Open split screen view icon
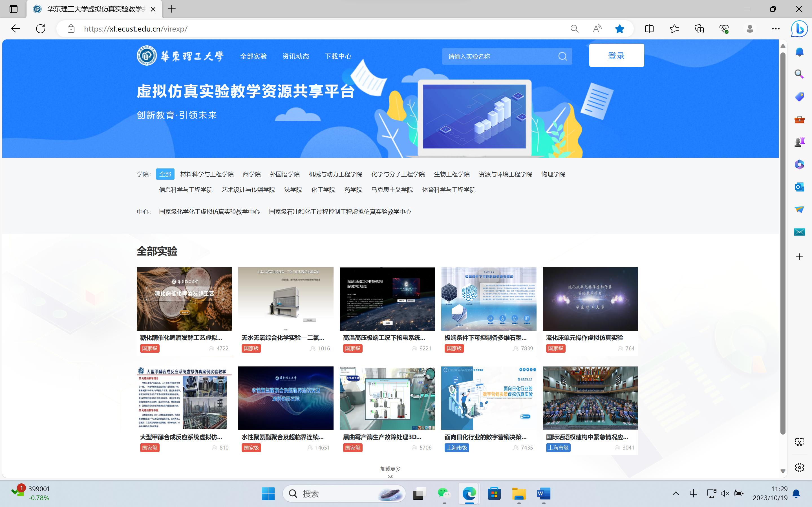This screenshot has height=507, width=812. click(x=649, y=29)
